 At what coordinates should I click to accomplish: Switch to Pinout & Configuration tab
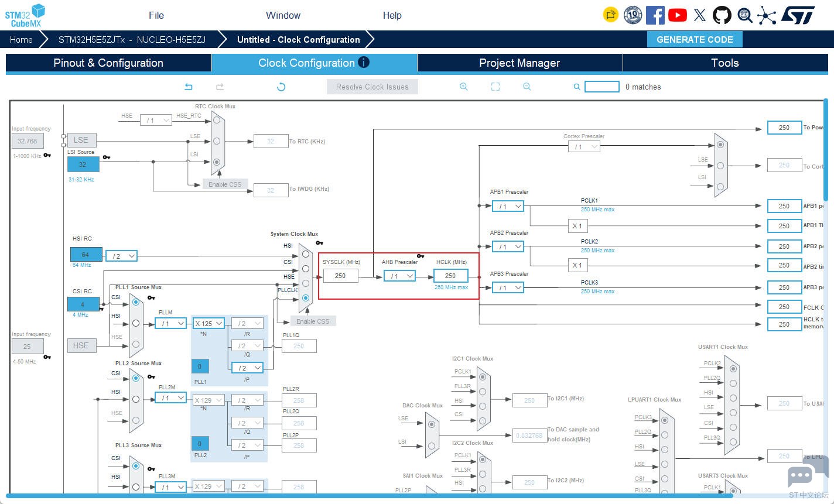108,63
